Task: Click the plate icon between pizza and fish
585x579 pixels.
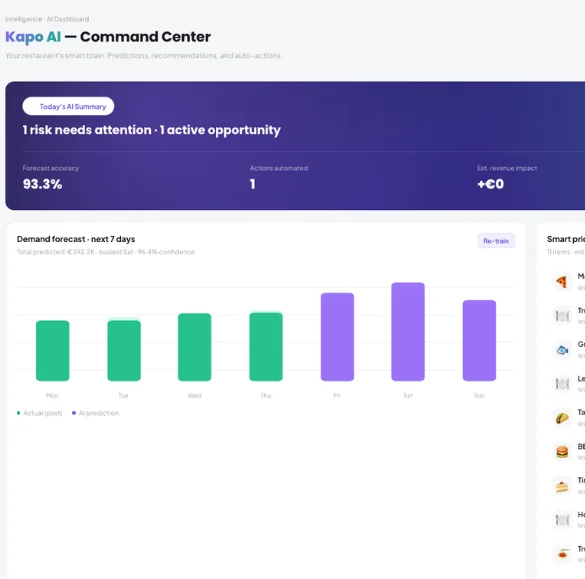Action: (x=562, y=316)
